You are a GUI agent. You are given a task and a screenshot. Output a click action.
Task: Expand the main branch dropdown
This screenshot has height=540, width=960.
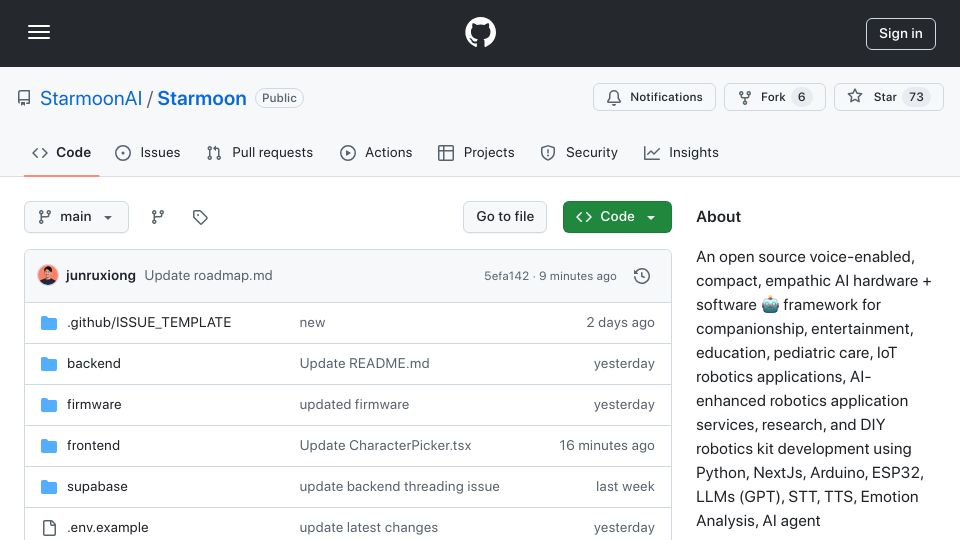77,217
